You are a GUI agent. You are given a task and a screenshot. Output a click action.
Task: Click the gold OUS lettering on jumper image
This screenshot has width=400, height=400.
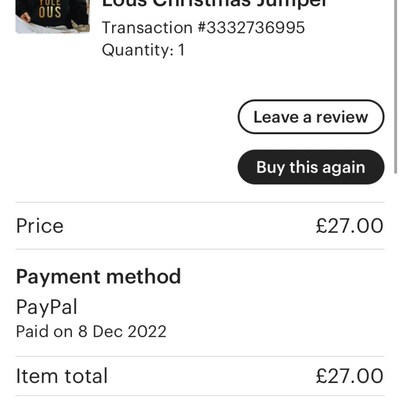[x=50, y=12]
